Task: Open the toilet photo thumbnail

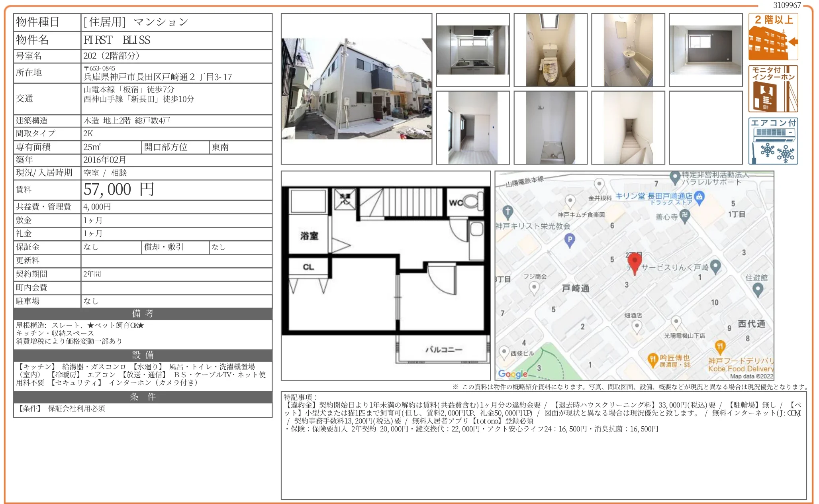Action: click(x=550, y=50)
